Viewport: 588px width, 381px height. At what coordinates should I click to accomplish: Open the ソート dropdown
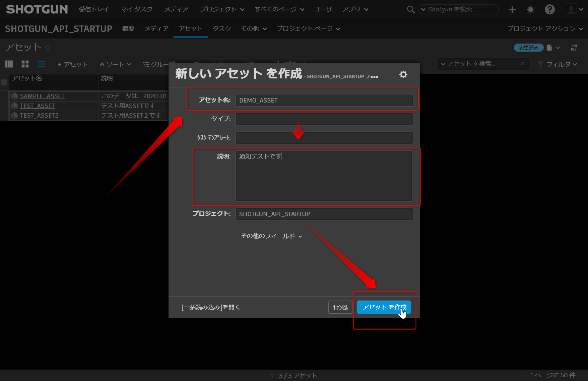point(115,64)
